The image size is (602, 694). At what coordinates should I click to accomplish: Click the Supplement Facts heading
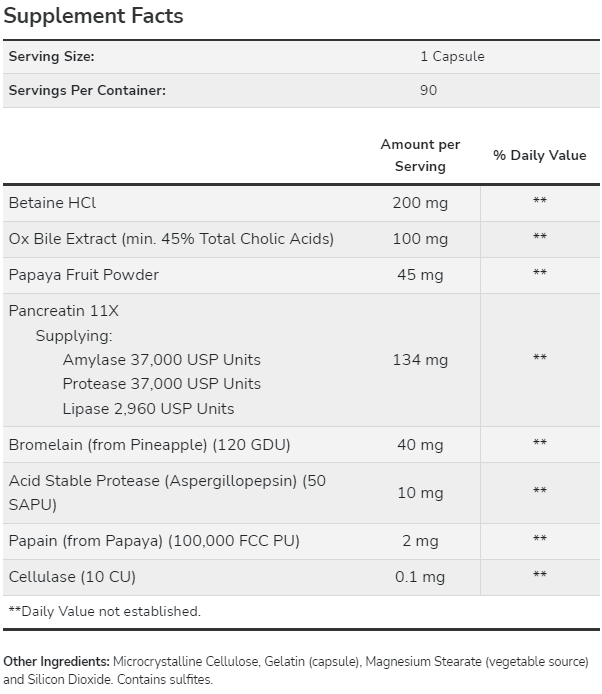[x=93, y=16]
